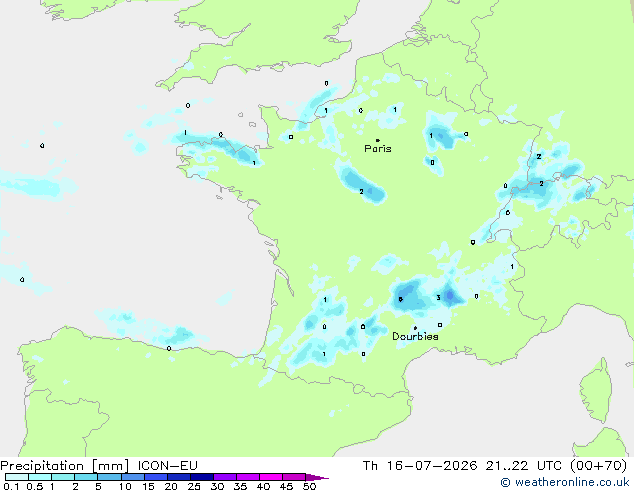The width and height of the screenshot is (634, 490).
Task: Click the (00+70) forecast offset text
Action: click(x=598, y=466)
